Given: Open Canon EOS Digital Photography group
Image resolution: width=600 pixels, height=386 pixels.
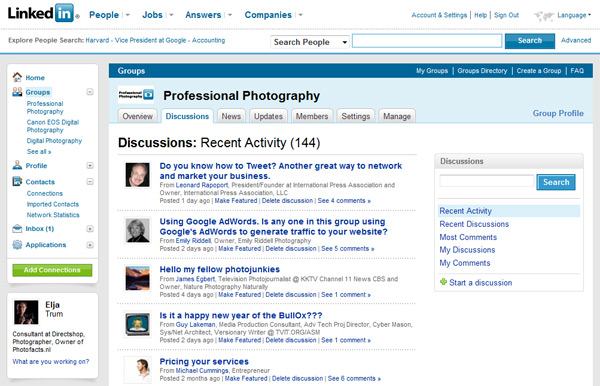Looking at the screenshot, I should pos(53,126).
